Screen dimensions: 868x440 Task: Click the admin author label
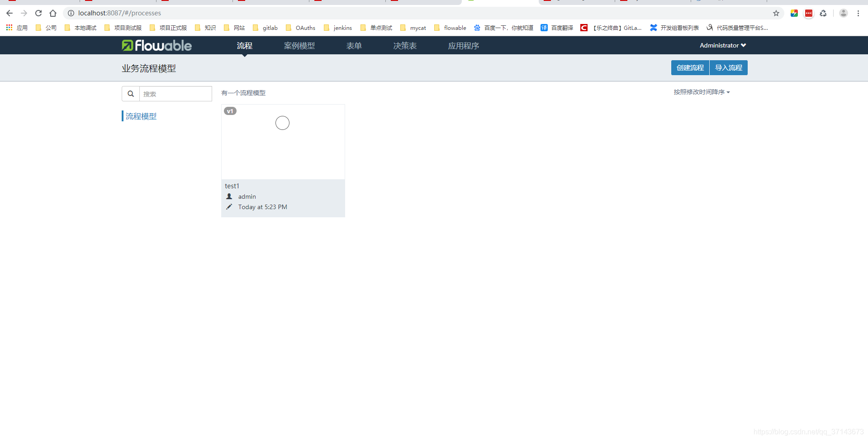tap(247, 196)
